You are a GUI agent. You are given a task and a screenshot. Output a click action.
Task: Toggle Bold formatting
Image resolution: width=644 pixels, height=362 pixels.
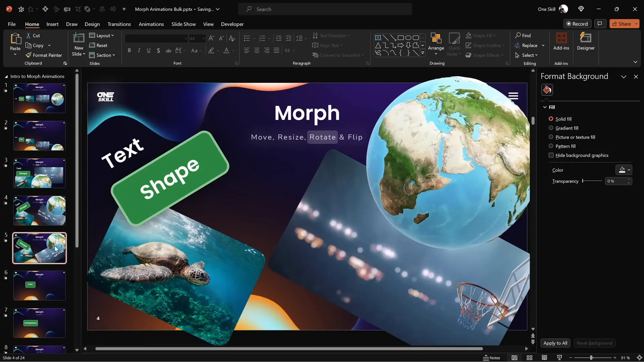click(x=129, y=50)
